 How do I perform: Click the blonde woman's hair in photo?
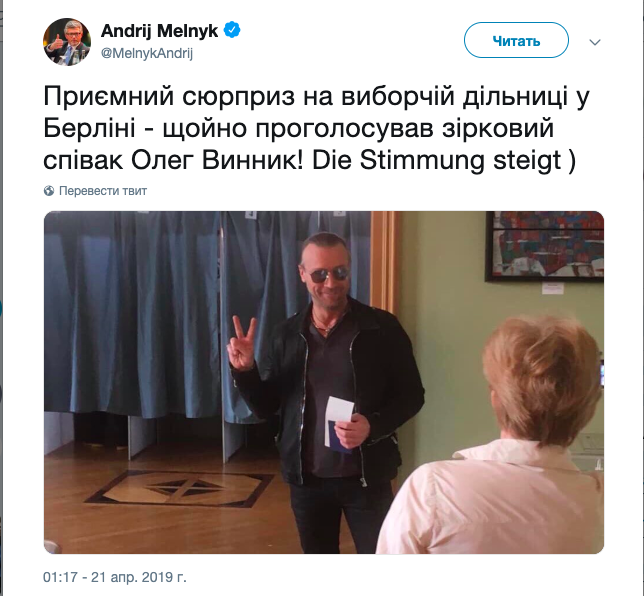[543, 378]
